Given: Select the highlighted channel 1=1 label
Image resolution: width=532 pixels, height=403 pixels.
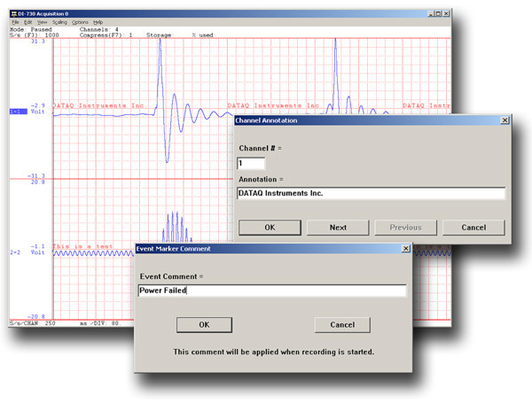Looking at the screenshot, I should click(x=16, y=112).
